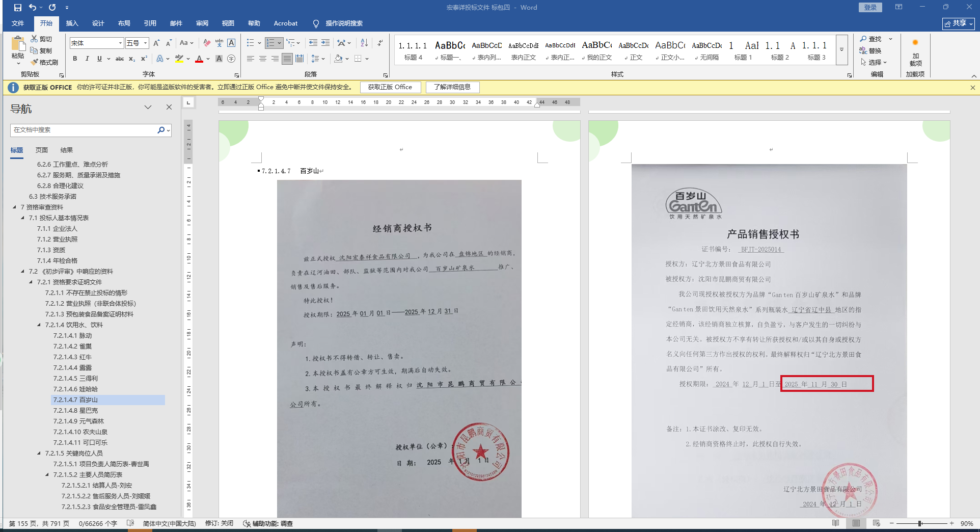This screenshot has width=980, height=532.
Task: Increase the paragraph indent
Action: (325, 43)
